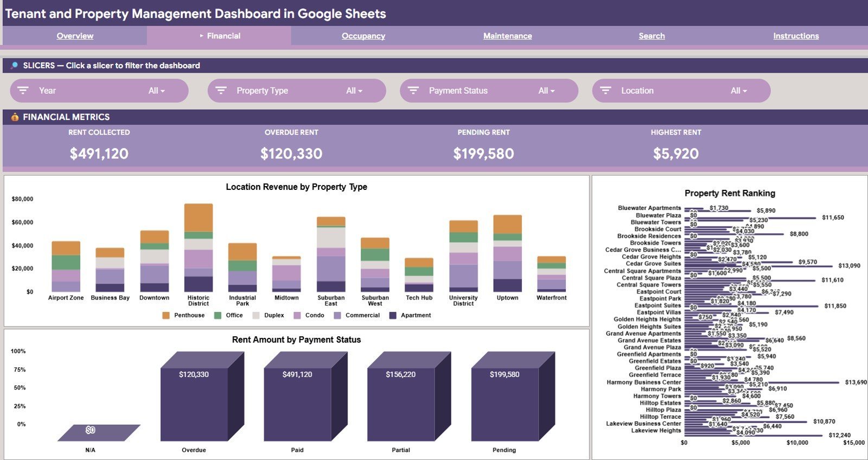This screenshot has height=460, width=868.
Task: Click the magnifier icon beside SLICERS
Action: pos(14,66)
